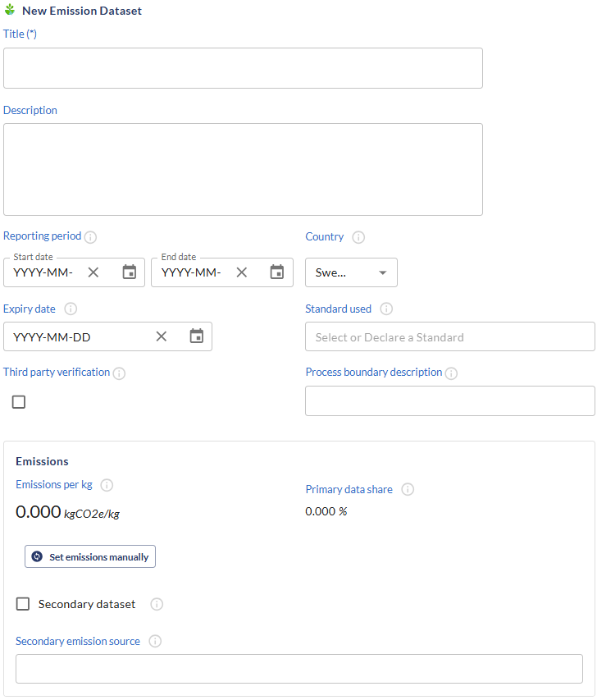Viewport: 597px width, 700px height.
Task: Tick the Secondary dataset checkbox
Action: pos(23,604)
